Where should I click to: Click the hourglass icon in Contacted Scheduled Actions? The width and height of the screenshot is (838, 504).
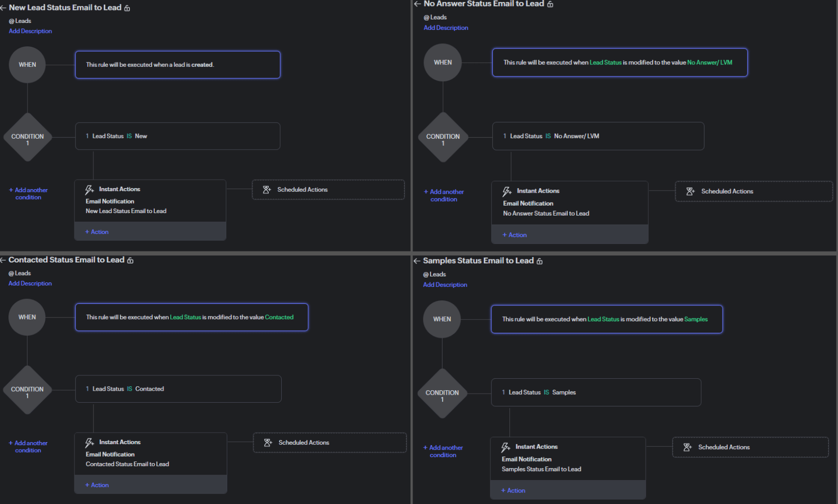click(267, 442)
